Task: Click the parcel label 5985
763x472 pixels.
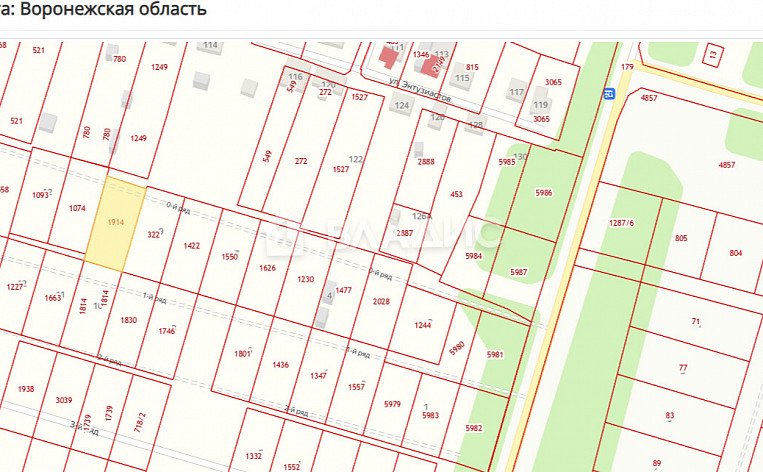Action: point(507,163)
